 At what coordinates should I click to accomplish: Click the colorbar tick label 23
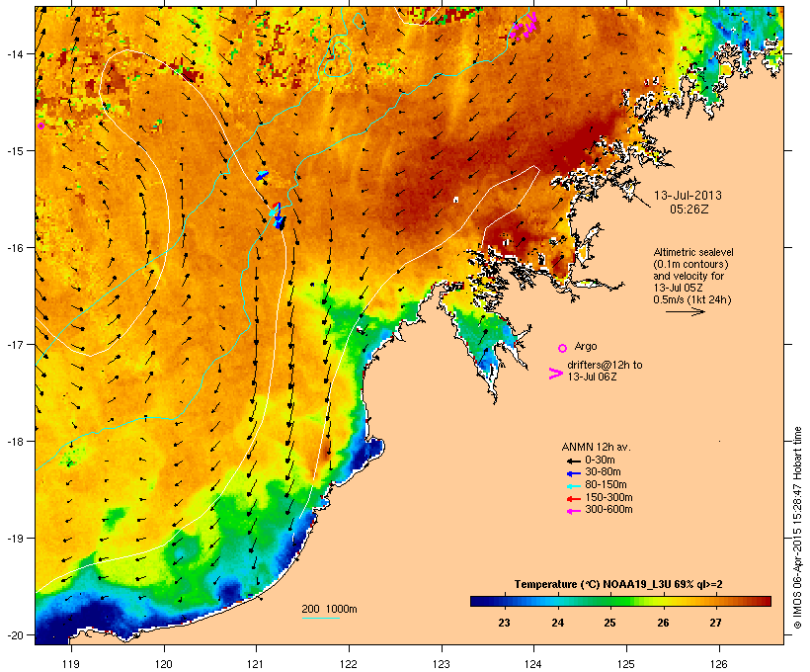tap(504, 623)
